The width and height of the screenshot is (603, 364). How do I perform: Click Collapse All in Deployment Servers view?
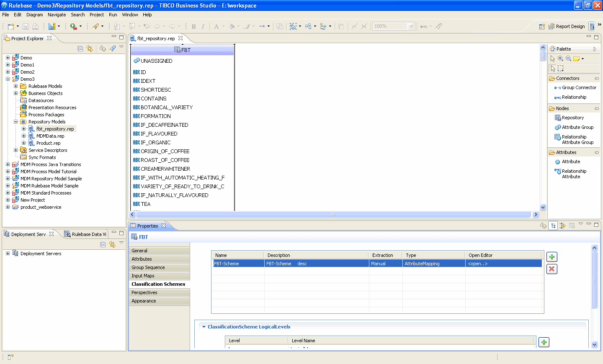[x=103, y=244]
